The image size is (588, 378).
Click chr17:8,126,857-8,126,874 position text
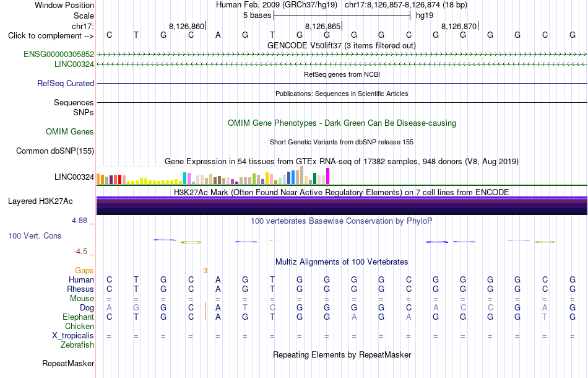coord(406,5)
